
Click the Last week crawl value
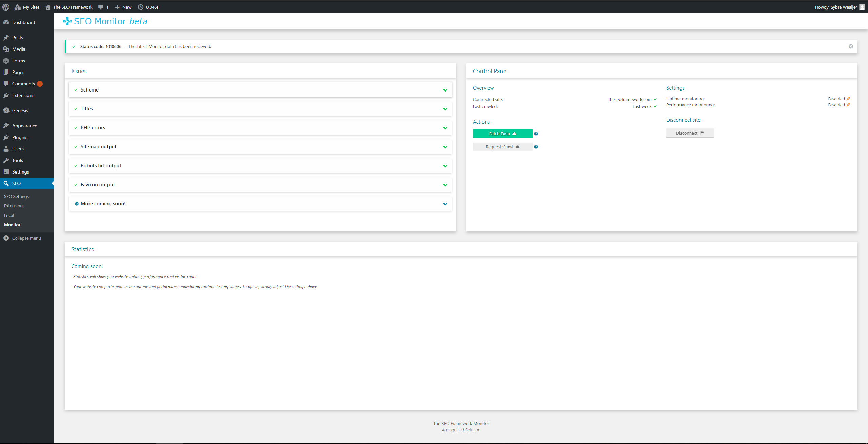click(642, 106)
